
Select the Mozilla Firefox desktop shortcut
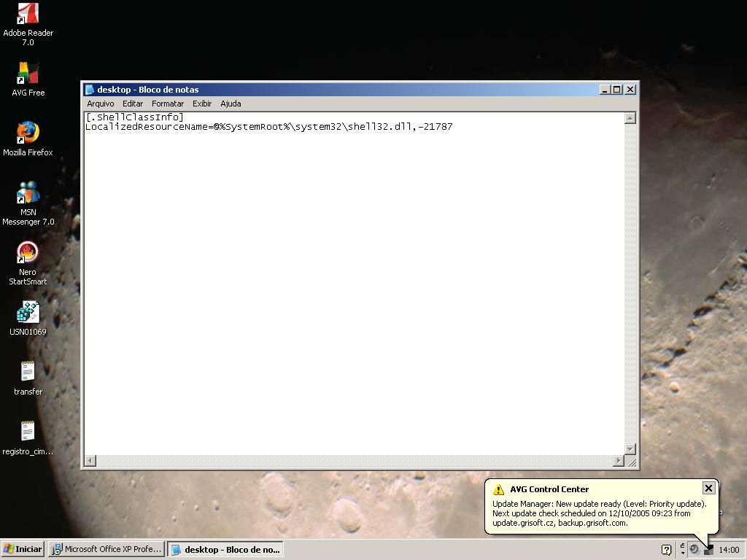point(28,139)
